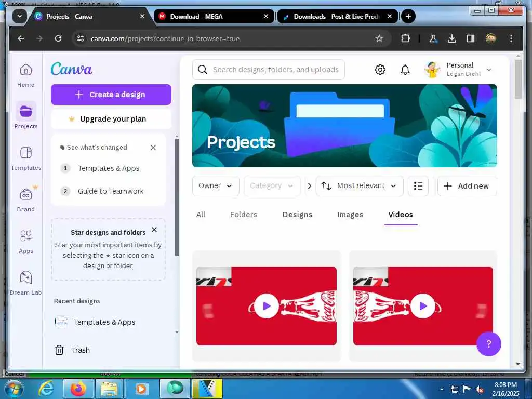
Task: Open the notifications bell
Action: (405, 70)
